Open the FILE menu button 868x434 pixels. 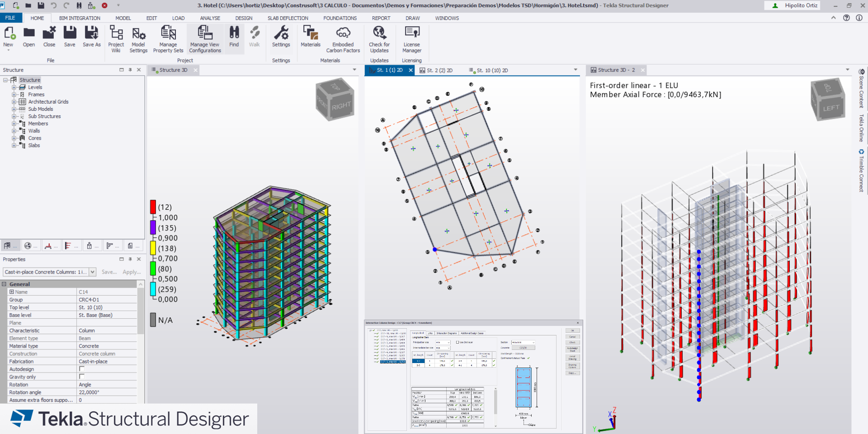[10, 18]
